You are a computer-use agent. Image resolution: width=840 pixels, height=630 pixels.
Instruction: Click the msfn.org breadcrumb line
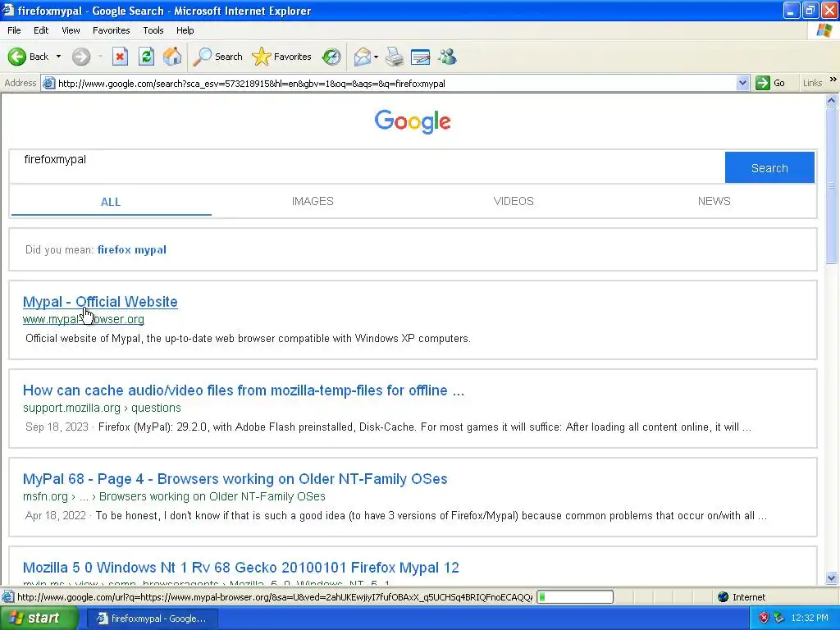click(174, 496)
